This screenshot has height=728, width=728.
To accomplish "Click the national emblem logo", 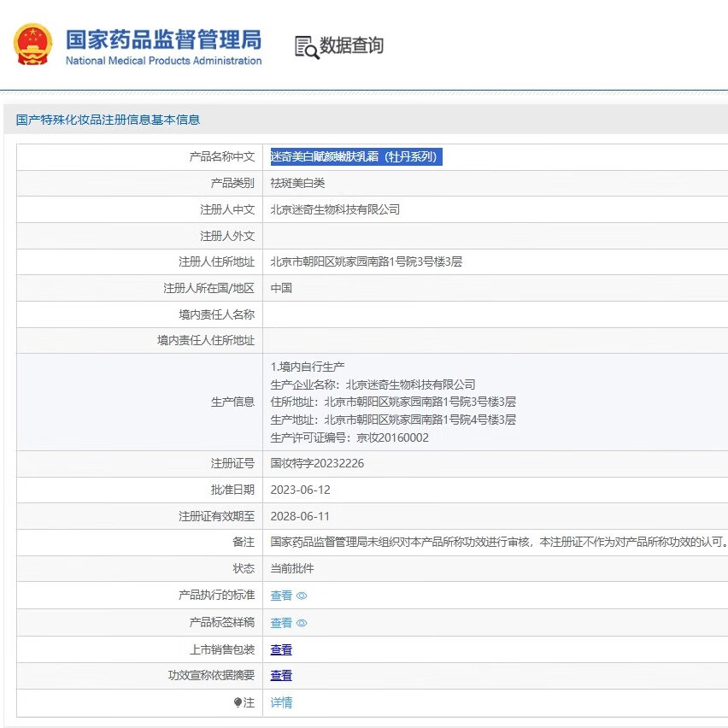I will pyautogui.click(x=32, y=45).
